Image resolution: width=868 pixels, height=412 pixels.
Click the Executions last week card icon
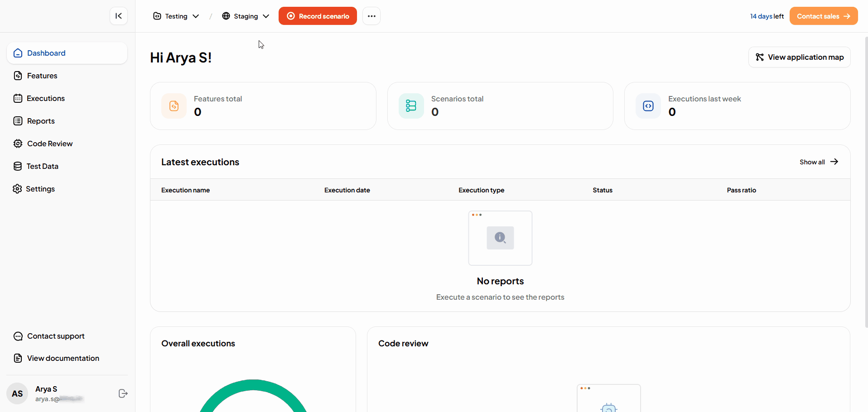click(648, 106)
